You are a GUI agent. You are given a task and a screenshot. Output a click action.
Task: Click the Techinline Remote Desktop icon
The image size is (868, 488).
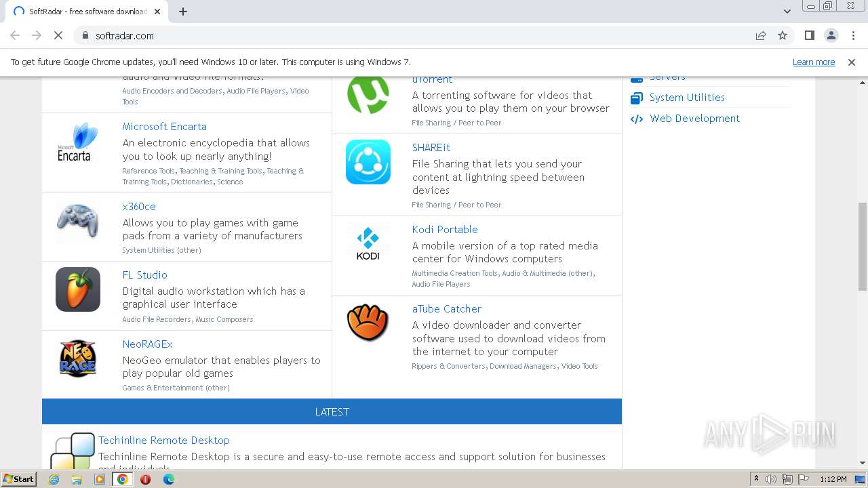pos(72,451)
